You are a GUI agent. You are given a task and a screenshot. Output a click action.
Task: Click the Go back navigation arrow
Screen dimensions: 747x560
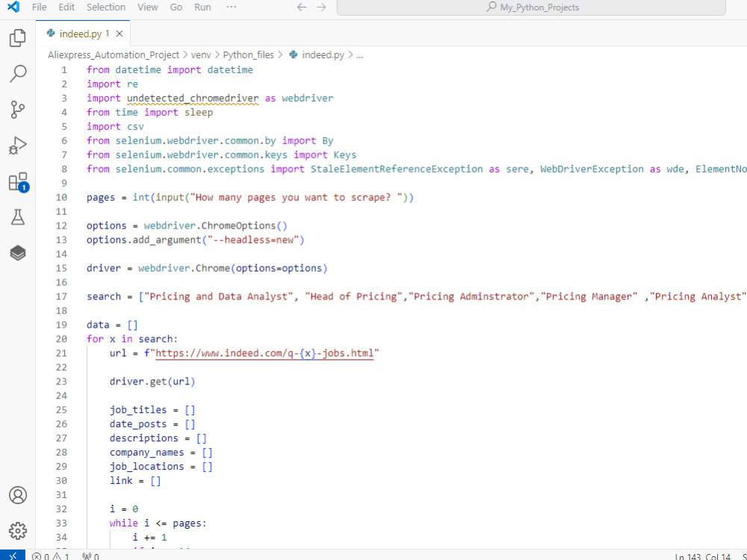(301, 7)
